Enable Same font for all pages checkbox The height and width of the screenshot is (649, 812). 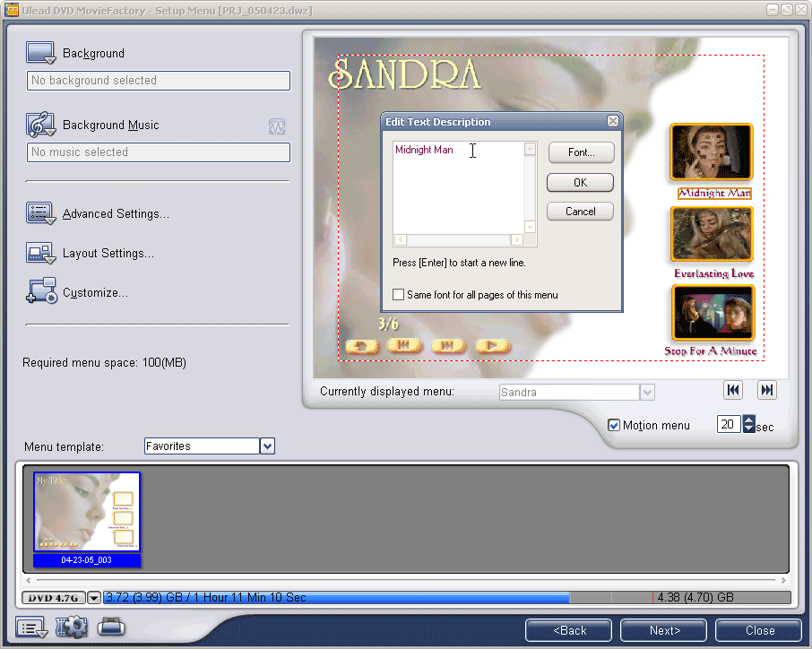pyautogui.click(x=398, y=295)
